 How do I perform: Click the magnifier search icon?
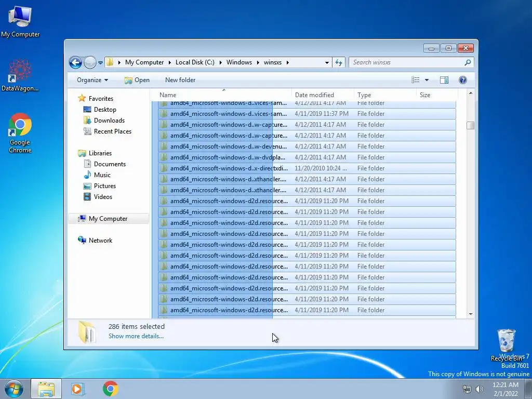tap(468, 62)
